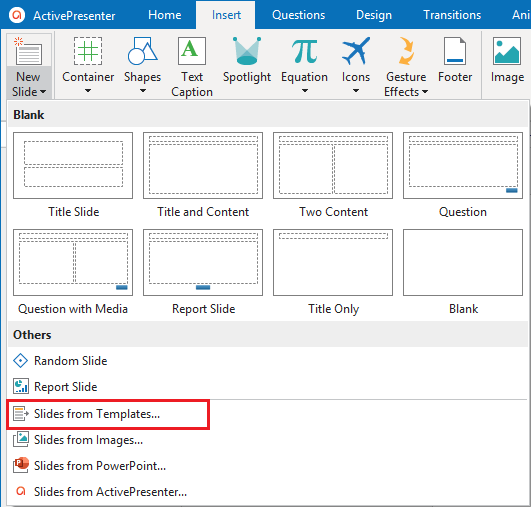
Task: Open the Design ribbon tab
Action: coord(374,15)
